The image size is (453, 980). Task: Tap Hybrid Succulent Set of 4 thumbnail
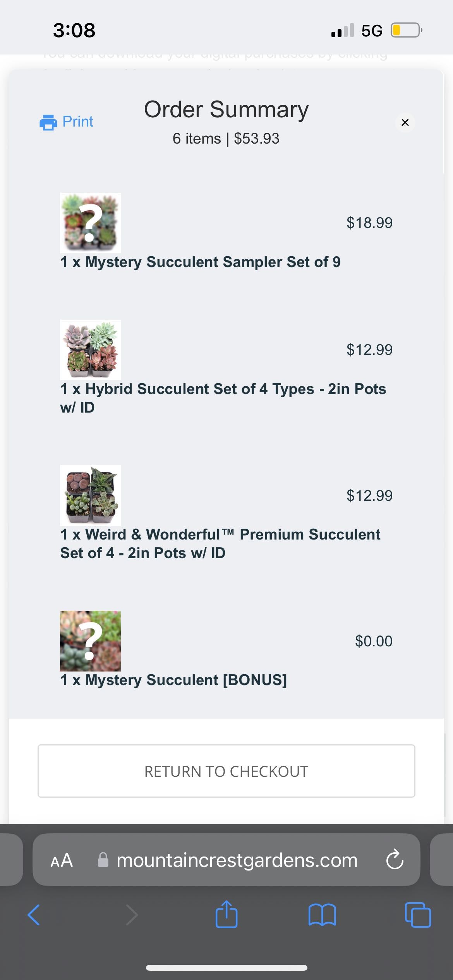[x=90, y=350]
